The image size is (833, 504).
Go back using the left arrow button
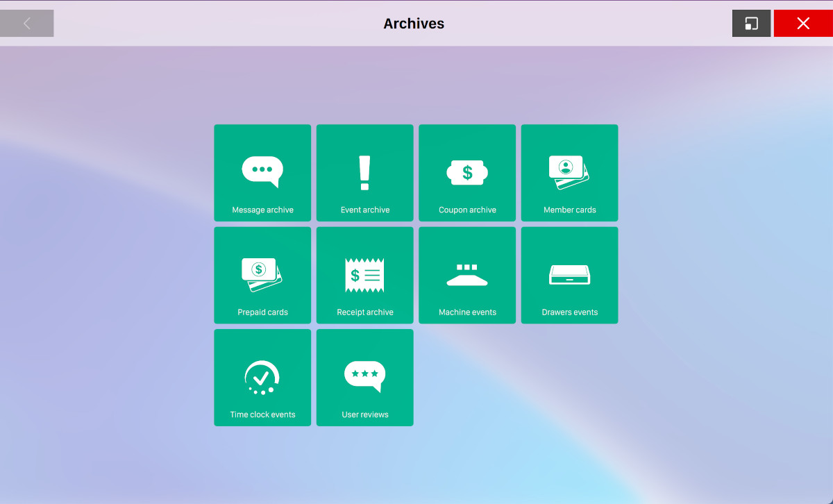pyautogui.click(x=27, y=24)
